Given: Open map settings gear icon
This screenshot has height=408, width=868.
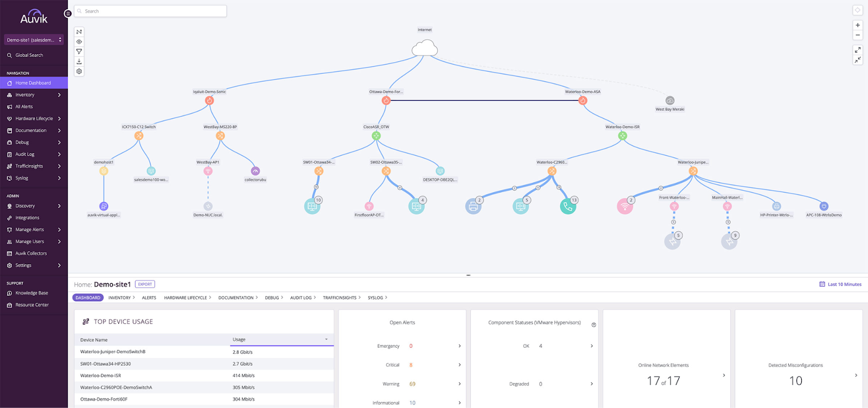Looking at the screenshot, I should [79, 71].
